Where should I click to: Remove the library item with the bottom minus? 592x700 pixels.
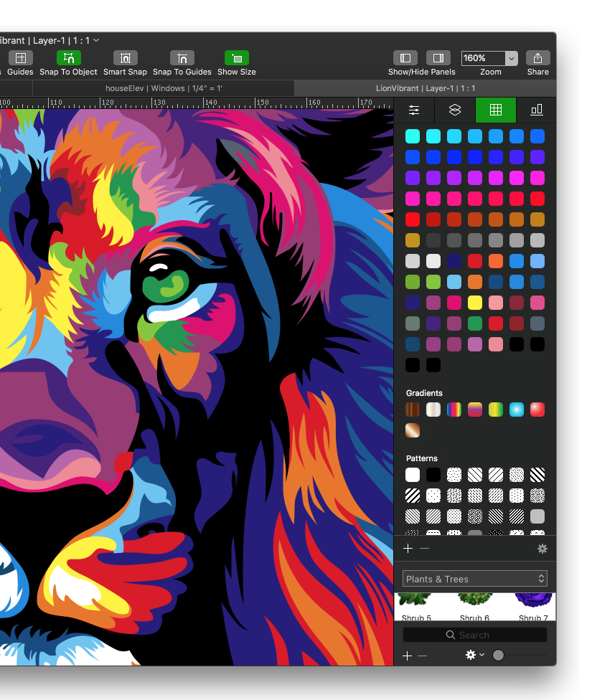click(422, 656)
